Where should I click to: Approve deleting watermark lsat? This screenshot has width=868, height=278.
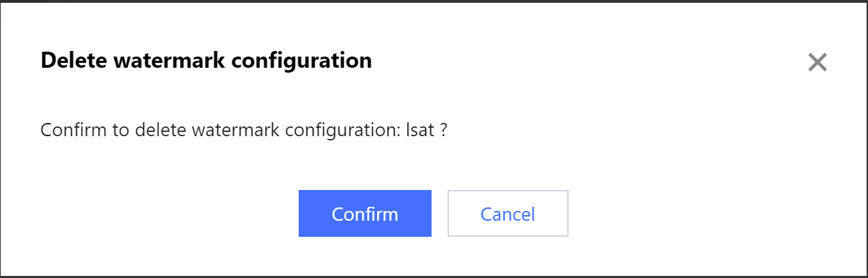[364, 213]
